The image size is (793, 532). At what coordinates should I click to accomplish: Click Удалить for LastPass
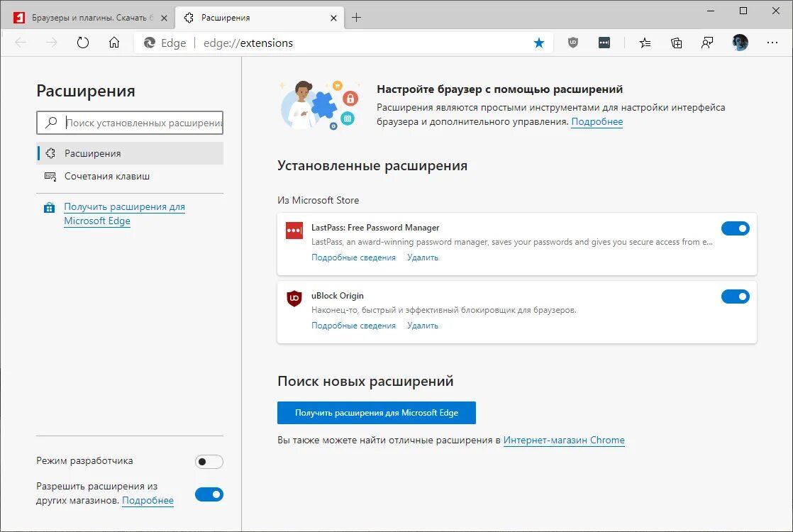tap(423, 257)
